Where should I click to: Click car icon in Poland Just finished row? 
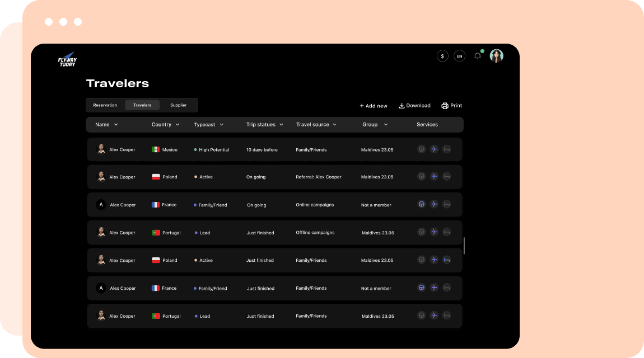tap(421, 260)
